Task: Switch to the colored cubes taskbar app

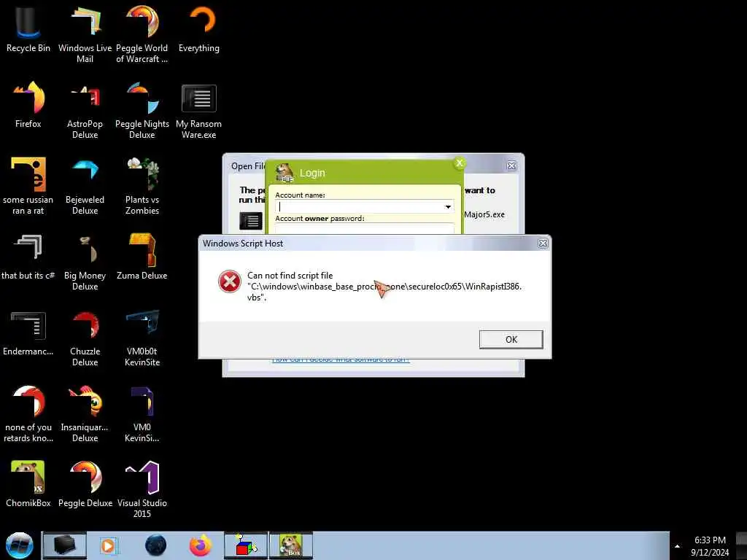Action: pyautogui.click(x=246, y=545)
